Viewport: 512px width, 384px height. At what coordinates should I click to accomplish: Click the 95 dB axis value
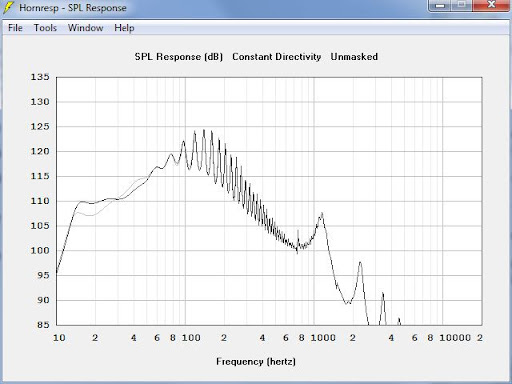coord(43,275)
